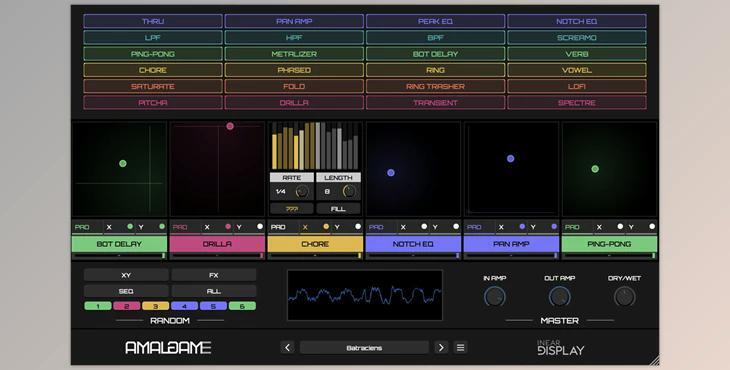Viewport: 730px width, 370px height.
Task: Randomize slot 6 with green button
Action: coord(242,306)
